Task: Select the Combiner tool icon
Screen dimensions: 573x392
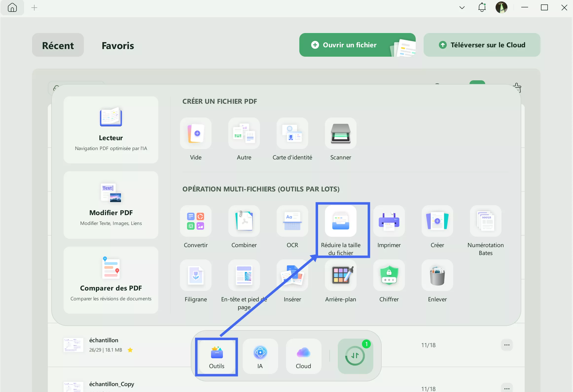Action: pyautogui.click(x=244, y=221)
